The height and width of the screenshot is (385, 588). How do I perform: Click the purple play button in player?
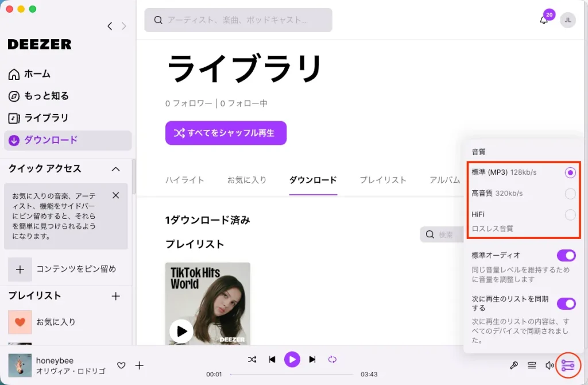[292, 360]
